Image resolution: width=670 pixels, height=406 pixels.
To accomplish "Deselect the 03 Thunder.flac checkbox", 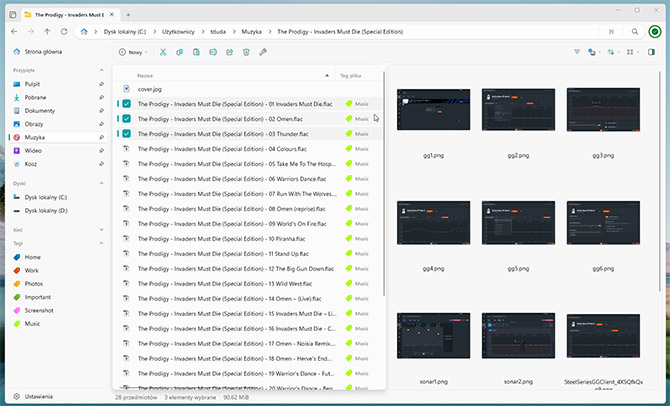I will click(126, 133).
